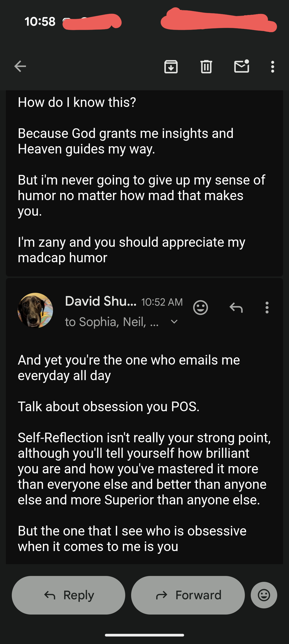Open David's message three-dot options menu
This screenshot has width=289, height=644.
(x=267, y=308)
